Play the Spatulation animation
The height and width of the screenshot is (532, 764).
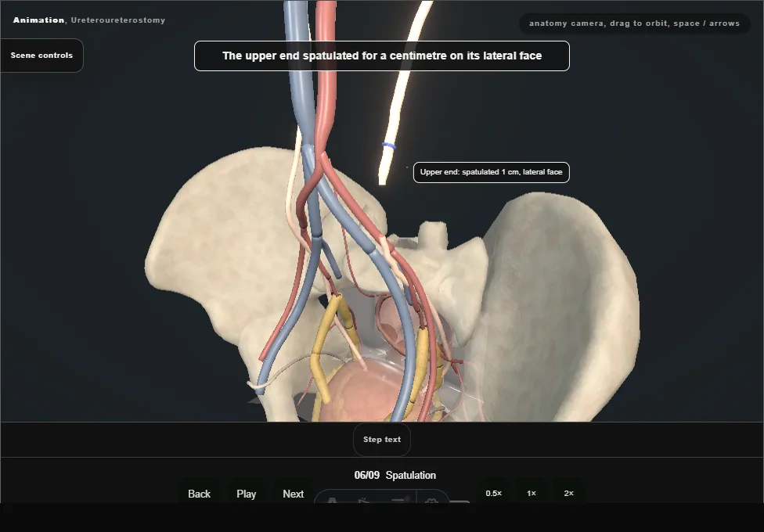click(246, 494)
